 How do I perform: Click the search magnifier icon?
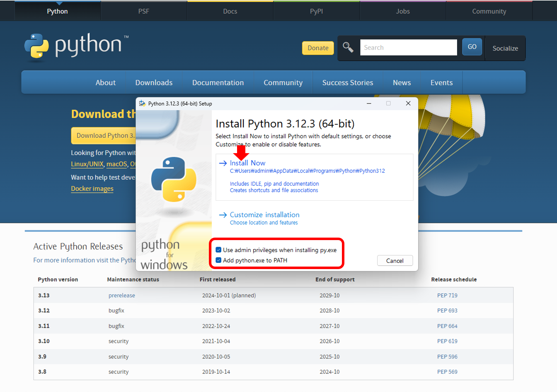[348, 48]
